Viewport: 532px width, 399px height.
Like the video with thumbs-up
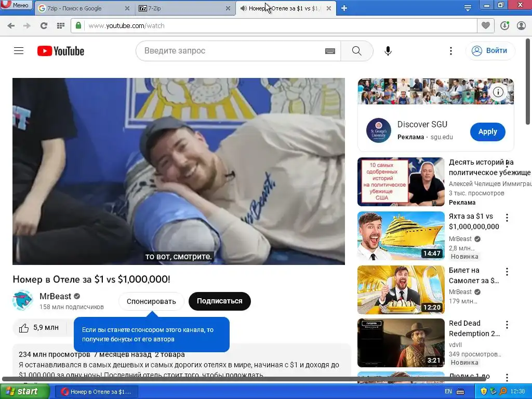point(39,328)
